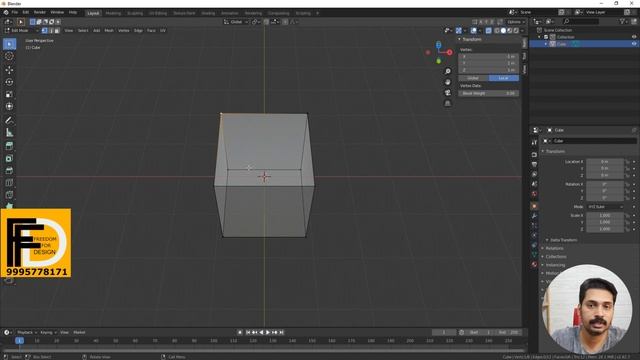Select the Measure tool

point(9,133)
